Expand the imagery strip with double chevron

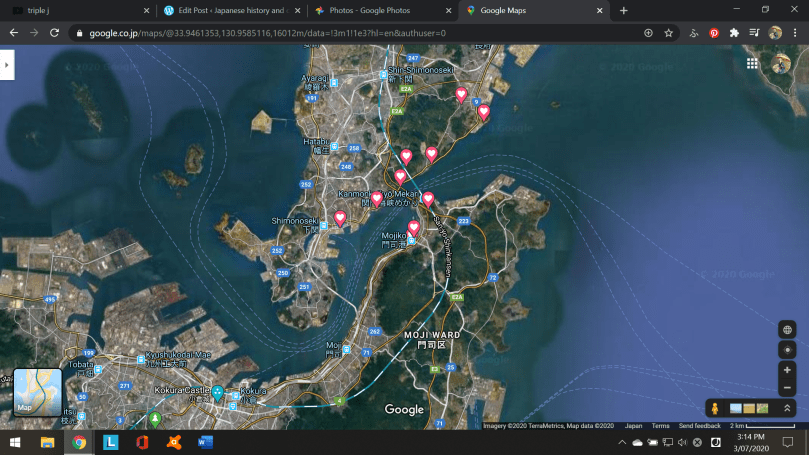click(x=787, y=408)
